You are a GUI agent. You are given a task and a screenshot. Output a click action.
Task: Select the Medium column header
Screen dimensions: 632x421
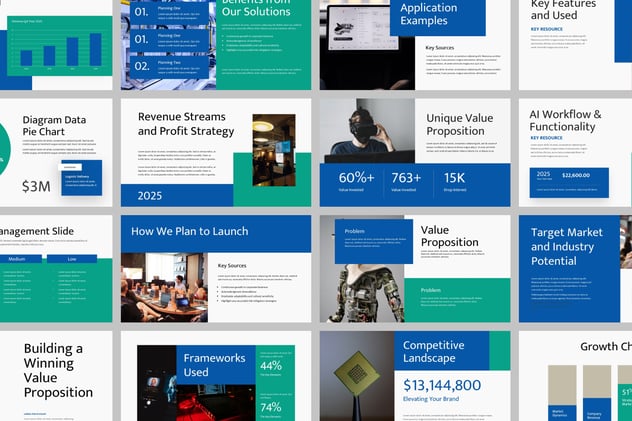[x=17, y=258]
